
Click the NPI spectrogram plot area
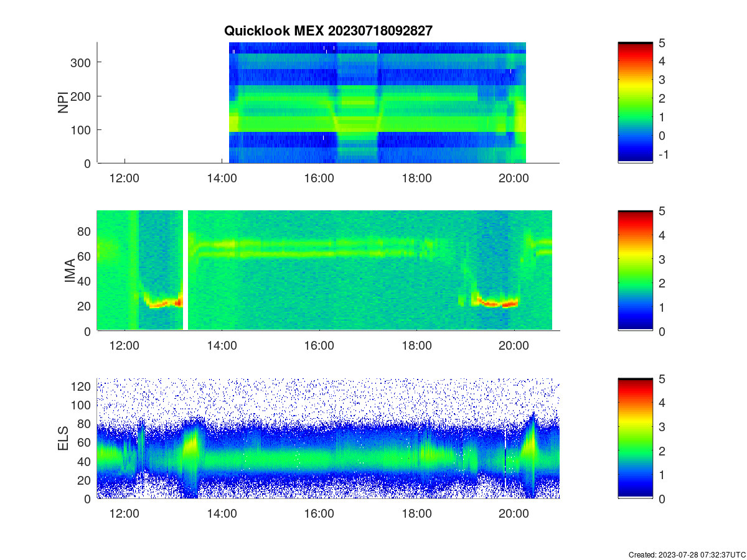point(328,103)
